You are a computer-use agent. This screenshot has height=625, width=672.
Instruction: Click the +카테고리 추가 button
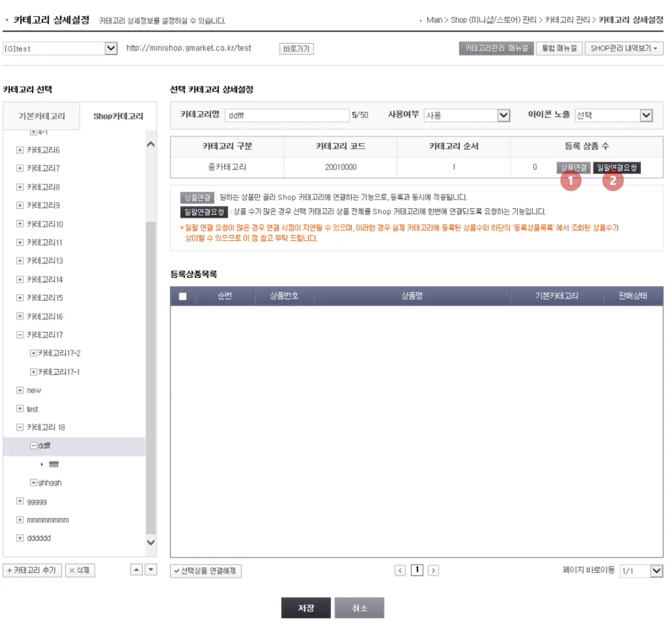click(x=32, y=570)
